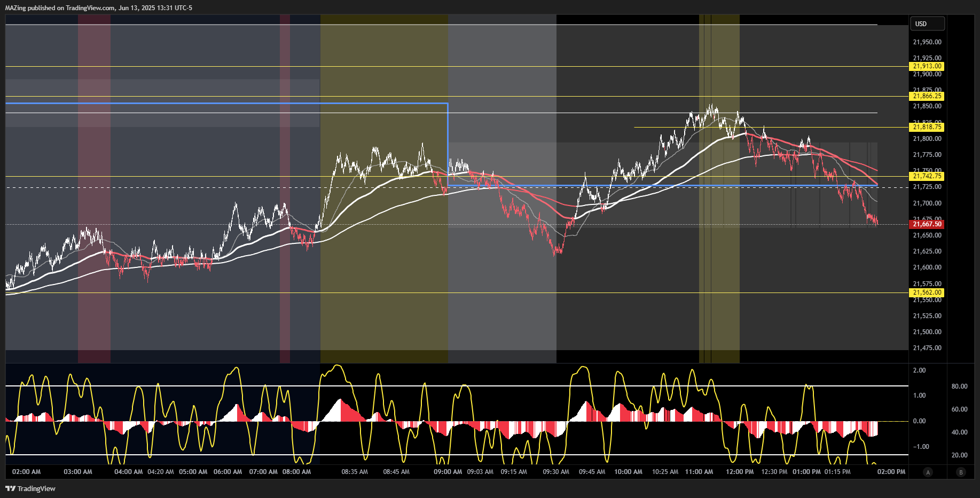Toggle the auto-scale A button
The image size is (980, 498).
coord(928,472)
